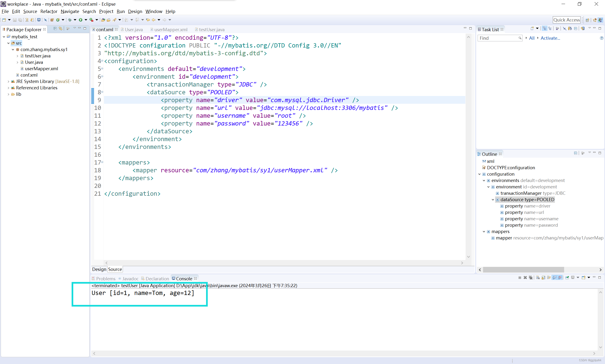605x364 pixels.
Task: Collapse the src folder node
Action: 8,43
